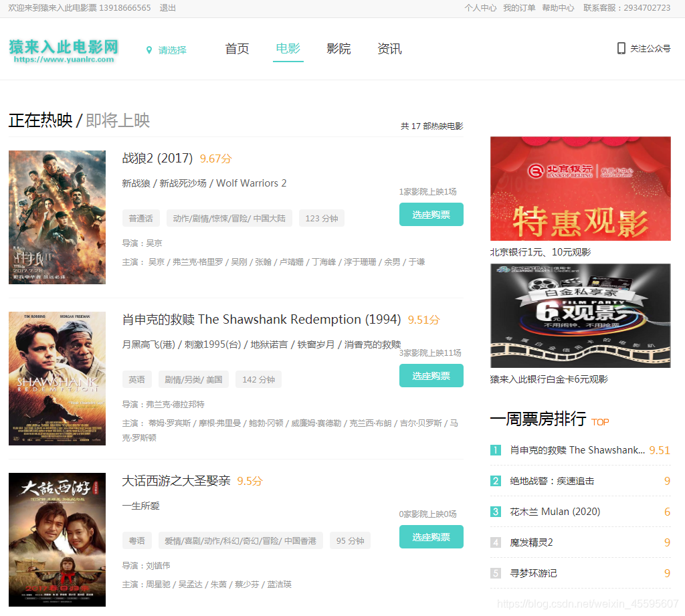Open 我的订单 in top bar
Image resolution: width=685 pixels, height=616 pixels.
tap(519, 8)
